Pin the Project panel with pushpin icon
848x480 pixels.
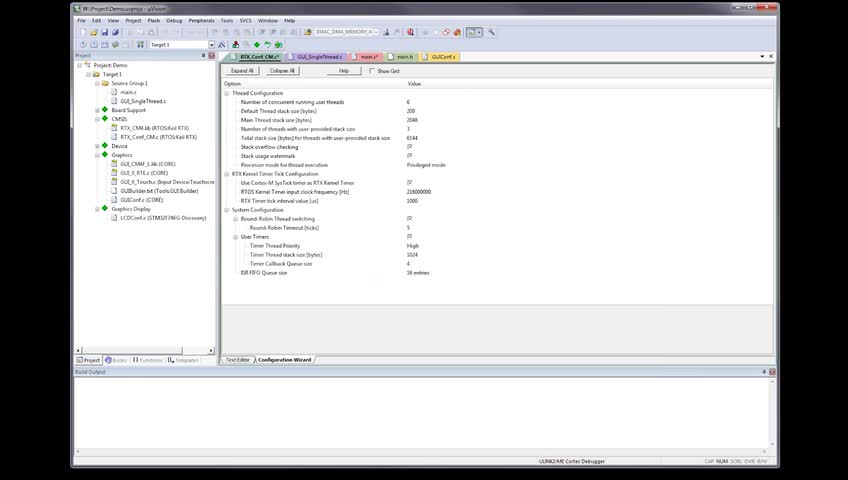coord(204,56)
